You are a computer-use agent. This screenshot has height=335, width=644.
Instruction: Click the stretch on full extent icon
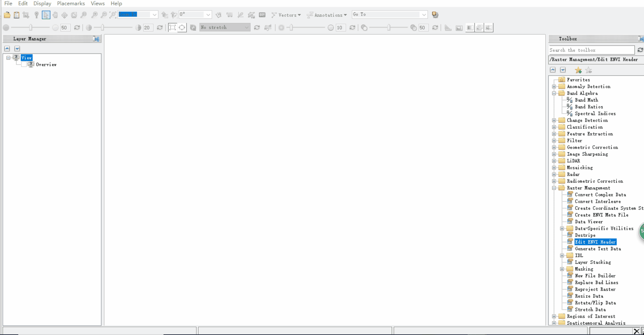coord(172,28)
